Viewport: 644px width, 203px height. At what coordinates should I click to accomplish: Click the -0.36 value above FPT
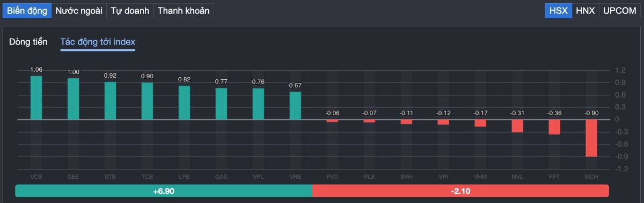(x=554, y=114)
